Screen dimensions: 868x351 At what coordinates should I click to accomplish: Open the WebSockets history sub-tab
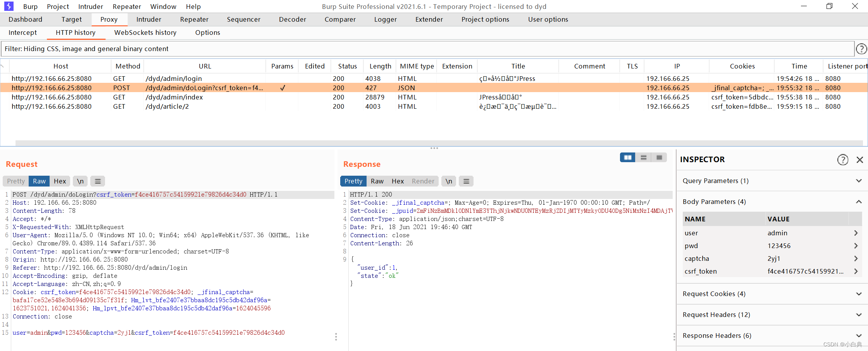pos(145,33)
